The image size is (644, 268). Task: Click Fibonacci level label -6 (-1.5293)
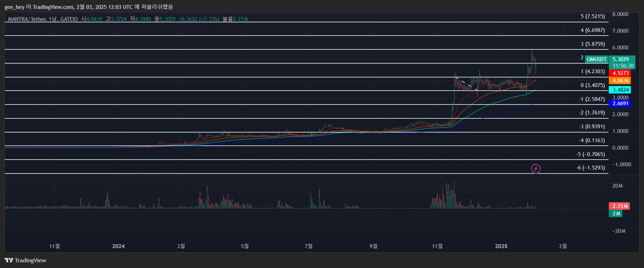(590, 168)
